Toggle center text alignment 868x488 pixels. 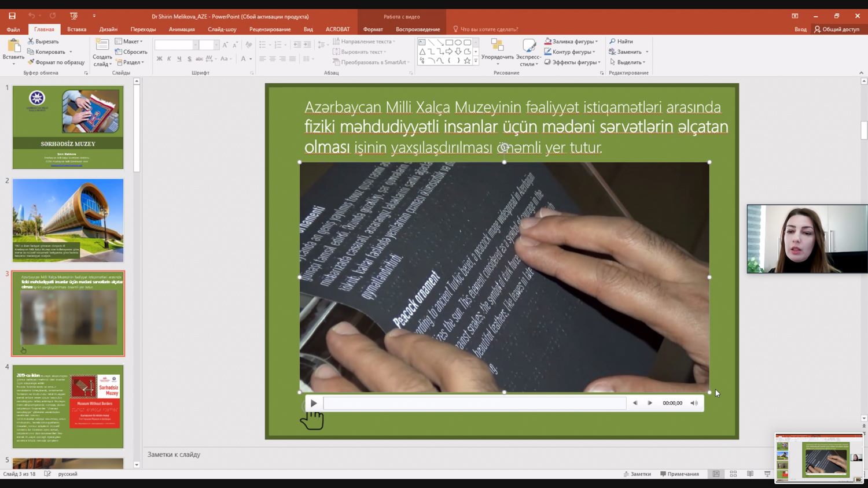tap(272, 59)
